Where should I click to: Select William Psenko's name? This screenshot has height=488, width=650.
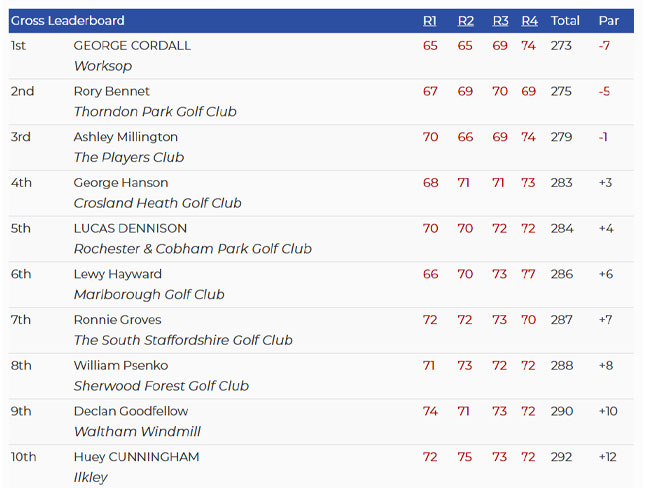click(121, 365)
